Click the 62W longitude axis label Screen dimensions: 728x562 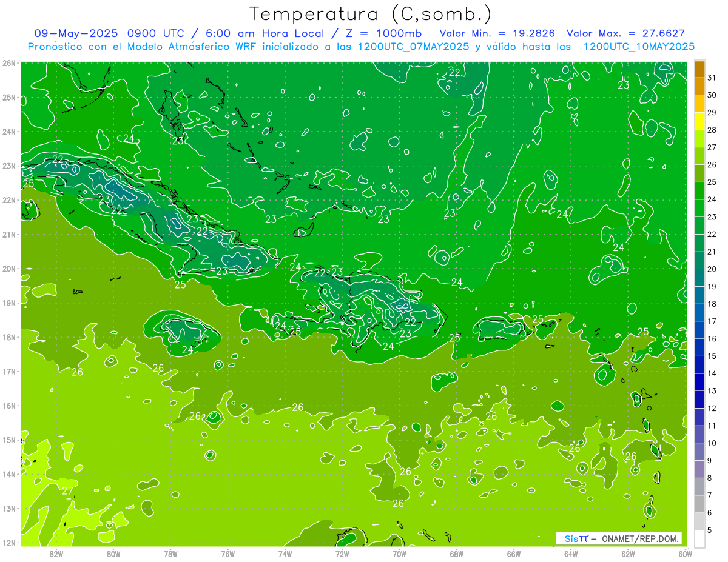click(628, 554)
